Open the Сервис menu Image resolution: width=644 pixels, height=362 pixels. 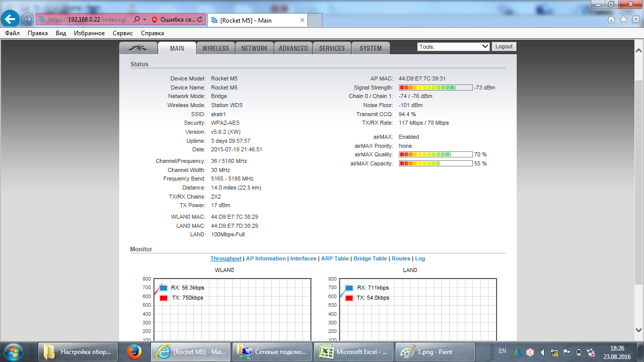tap(123, 33)
